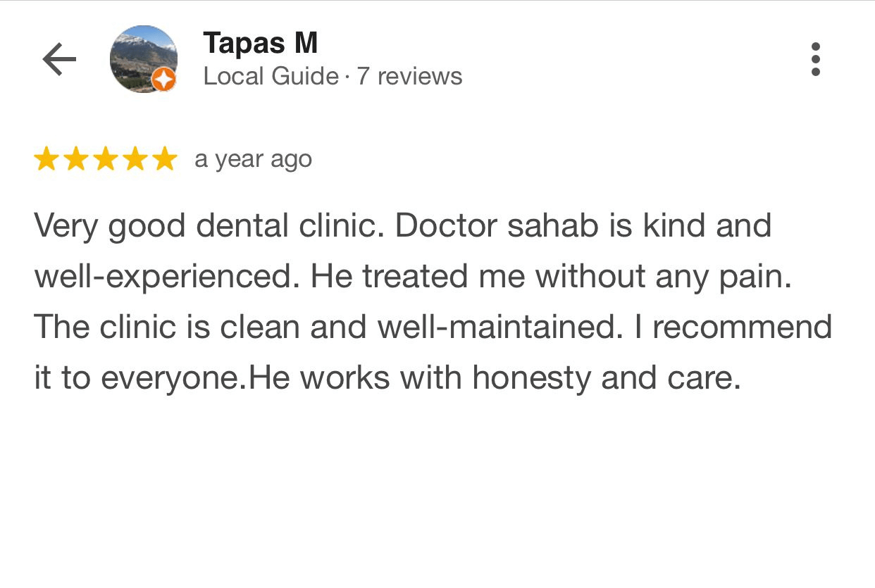Screen dimensions: 875x588
Task: Open the three-dot more options menu
Action: (x=815, y=59)
